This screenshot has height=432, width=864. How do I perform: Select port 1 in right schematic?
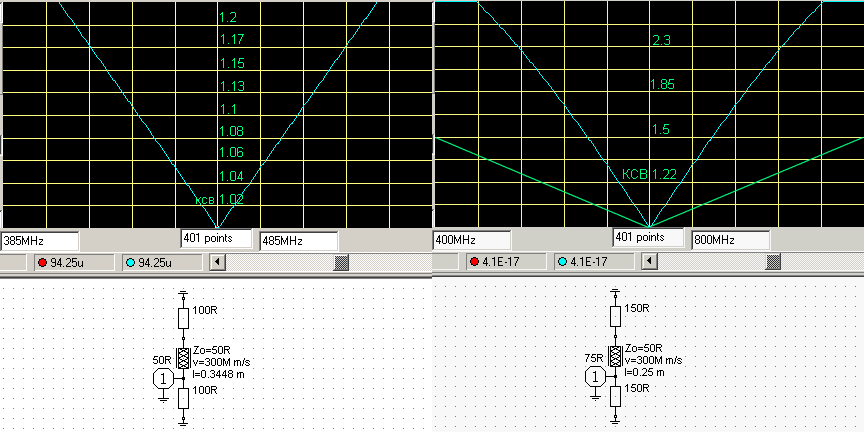click(x=595, y=377)
